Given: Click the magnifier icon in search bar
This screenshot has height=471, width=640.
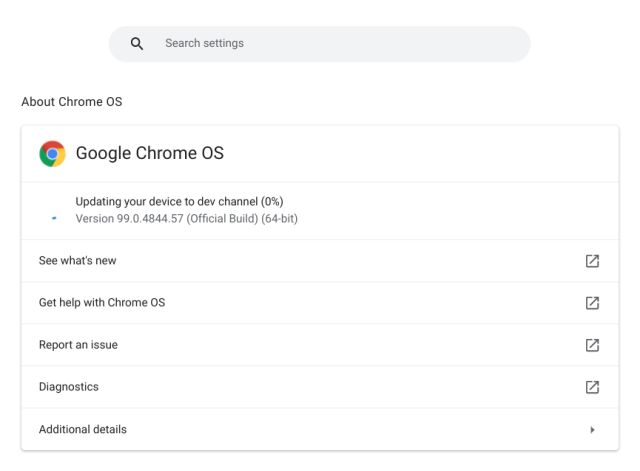Looking at the screenshot, I should pyautogui.click(x=137, y=44).
